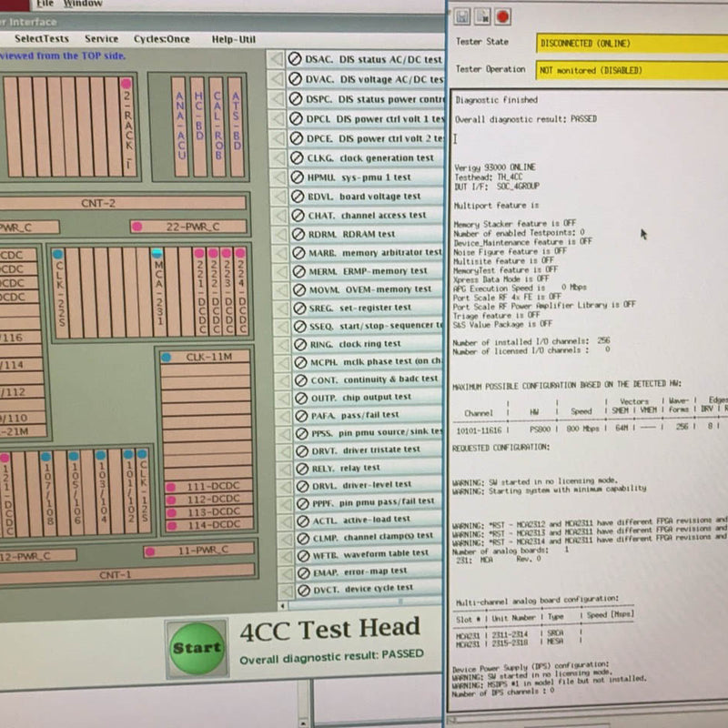Click the circle-slash icon for MERM test

point(299,271)
